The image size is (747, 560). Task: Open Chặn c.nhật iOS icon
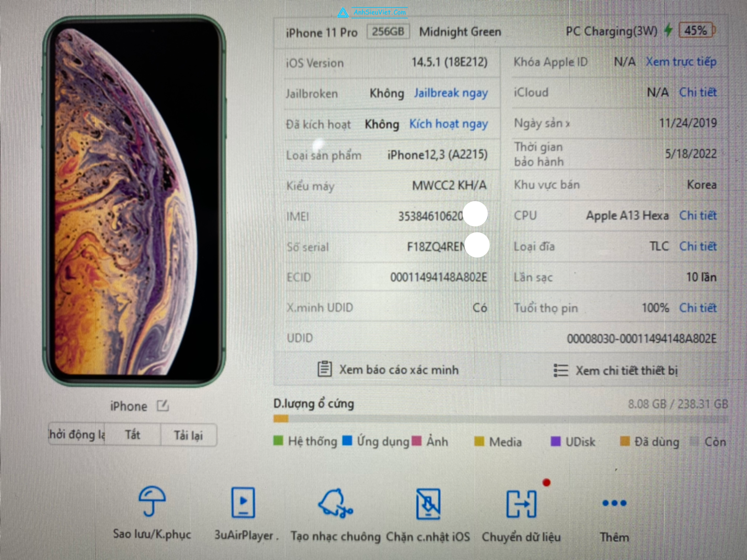click(428, 504)
